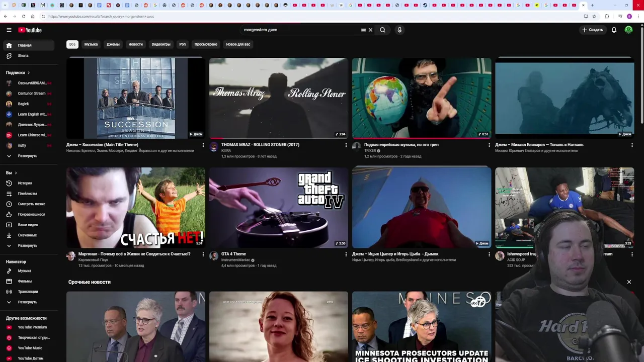Open Shorts in sidebar
The image size is (644, 362).
(29, 56)
